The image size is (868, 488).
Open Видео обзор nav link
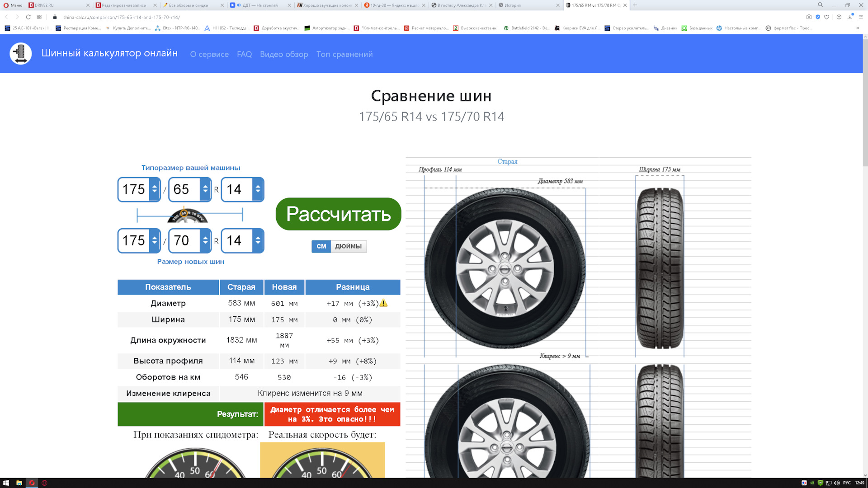(284, 54)
